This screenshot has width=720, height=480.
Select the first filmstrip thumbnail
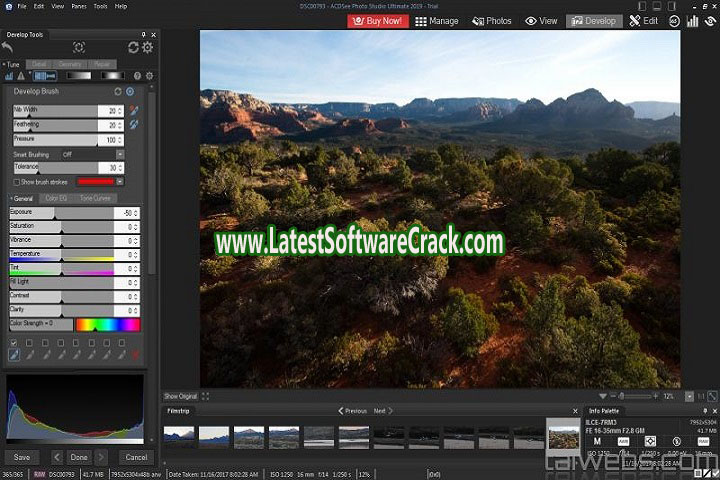pos(179,437)
